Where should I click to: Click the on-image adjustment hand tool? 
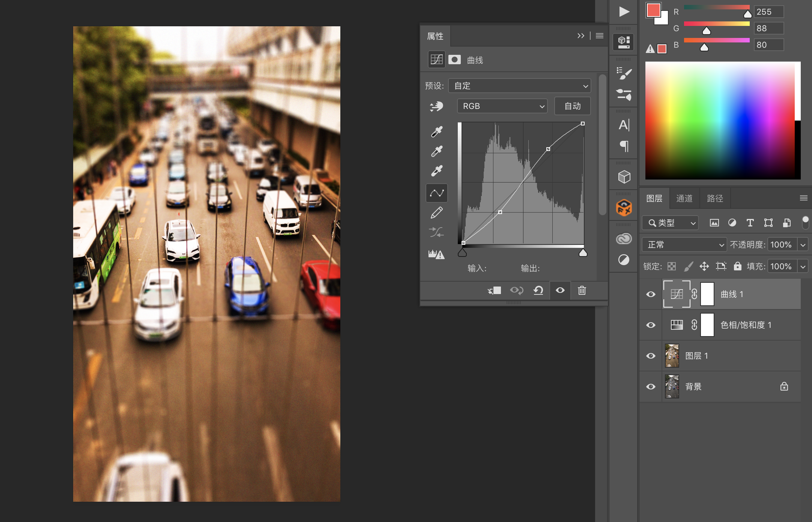click(437, 107)
